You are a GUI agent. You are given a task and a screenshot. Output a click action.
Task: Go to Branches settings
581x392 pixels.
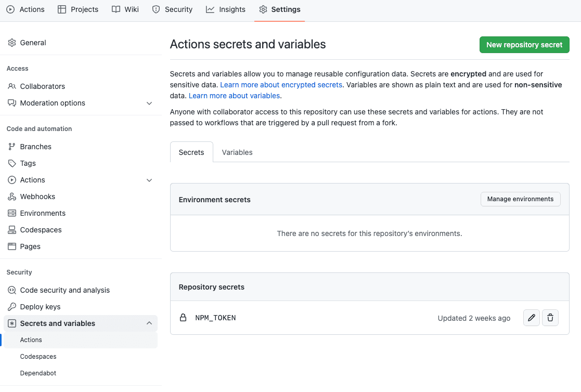81,147
